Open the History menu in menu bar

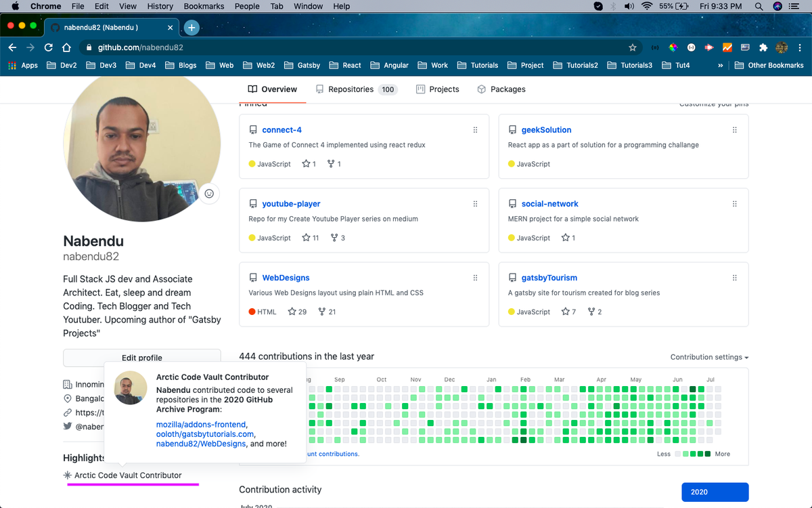point(160,6)
